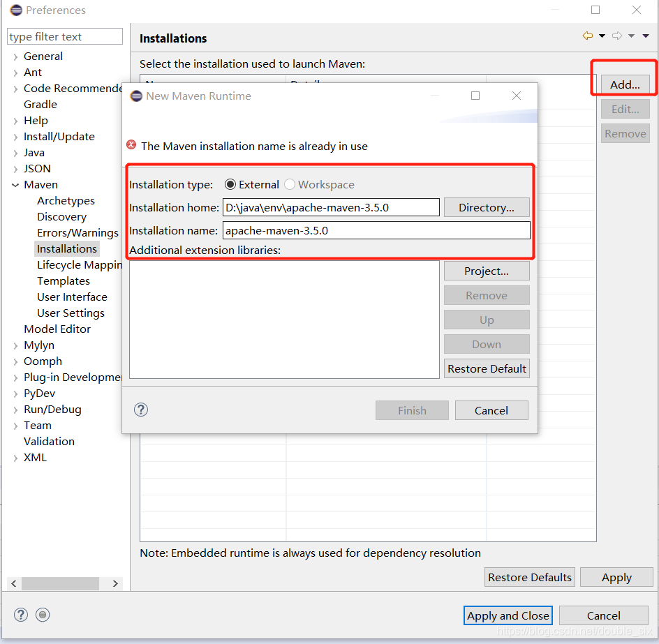Select Model Editor preference page
Viewport: 659px width, 644px height.
click(x=57, y=329)
